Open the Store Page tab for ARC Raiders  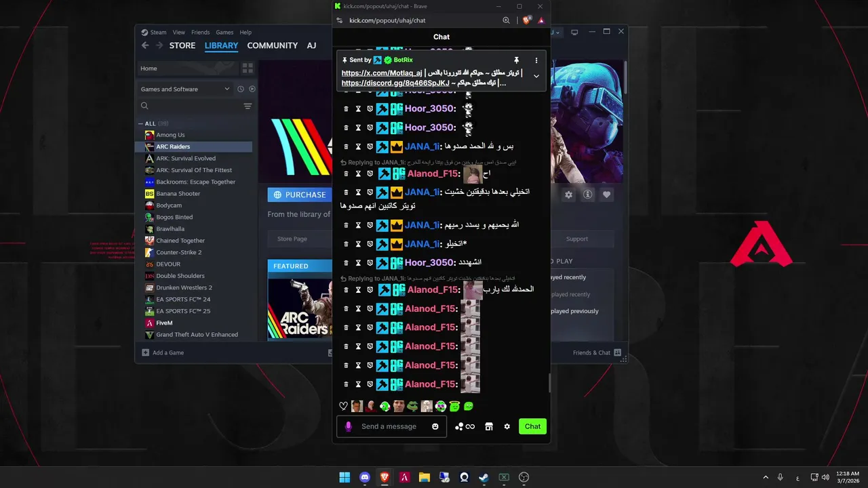(x=292, y=239)
